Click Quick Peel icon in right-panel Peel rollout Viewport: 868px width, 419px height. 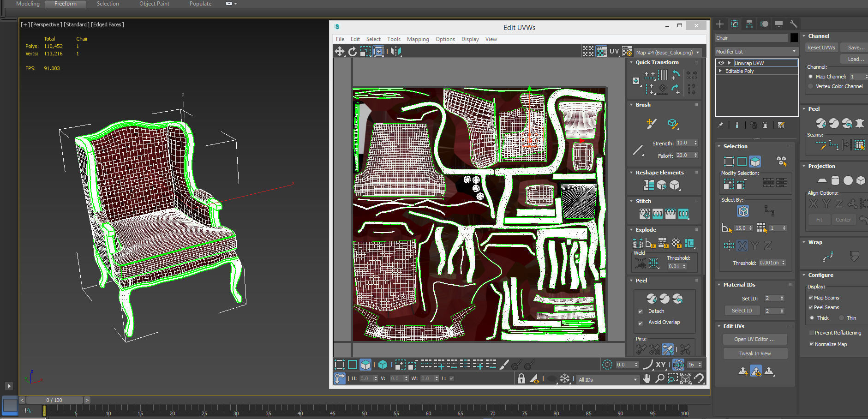(821, 123)
